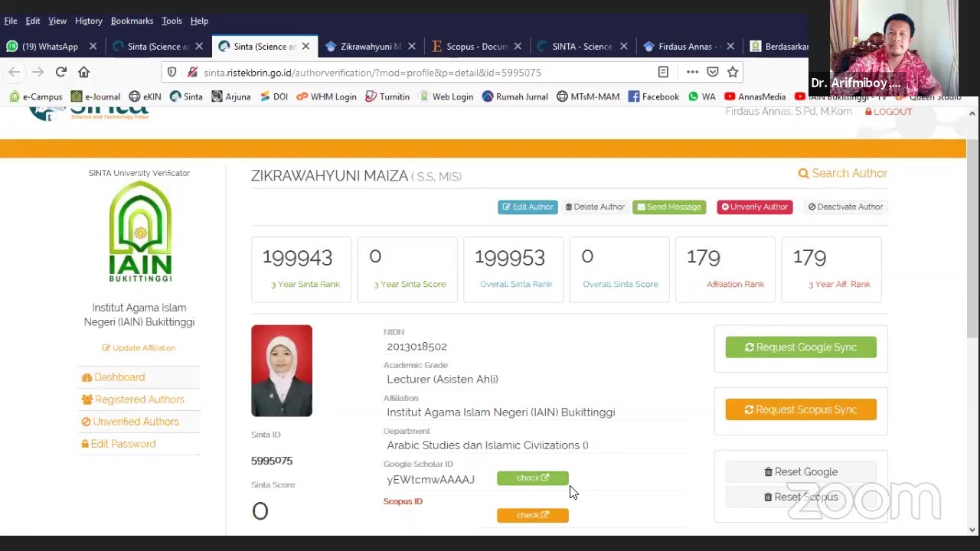Viewport: 980px width, 551px height.
Task: Open the Sinta bookmark
Action: pos(186,96)
